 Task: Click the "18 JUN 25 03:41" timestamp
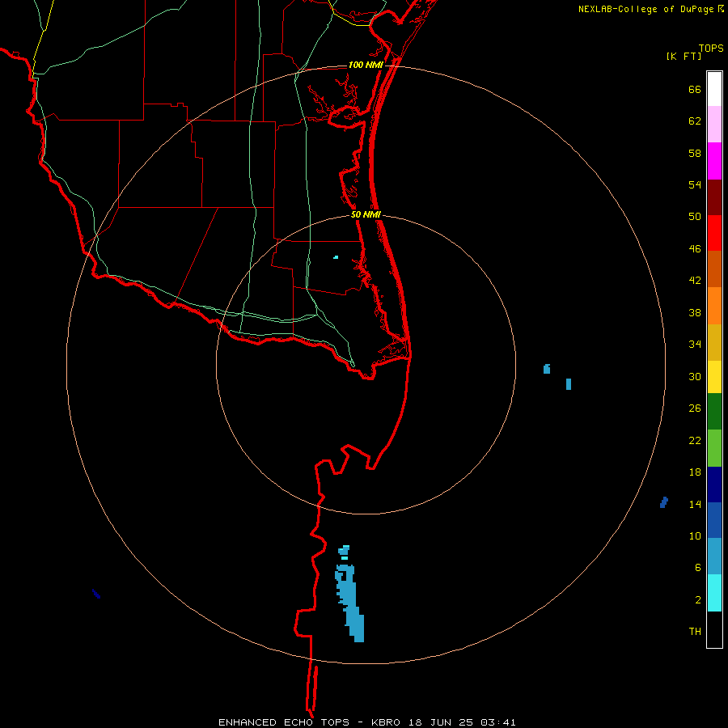[x=462, y=722]
